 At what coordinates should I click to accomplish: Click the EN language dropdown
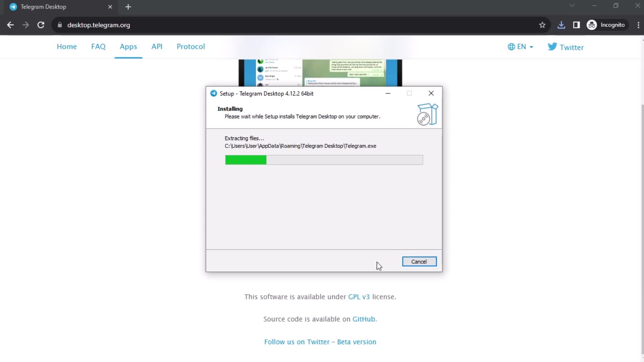tap(521, 46)
